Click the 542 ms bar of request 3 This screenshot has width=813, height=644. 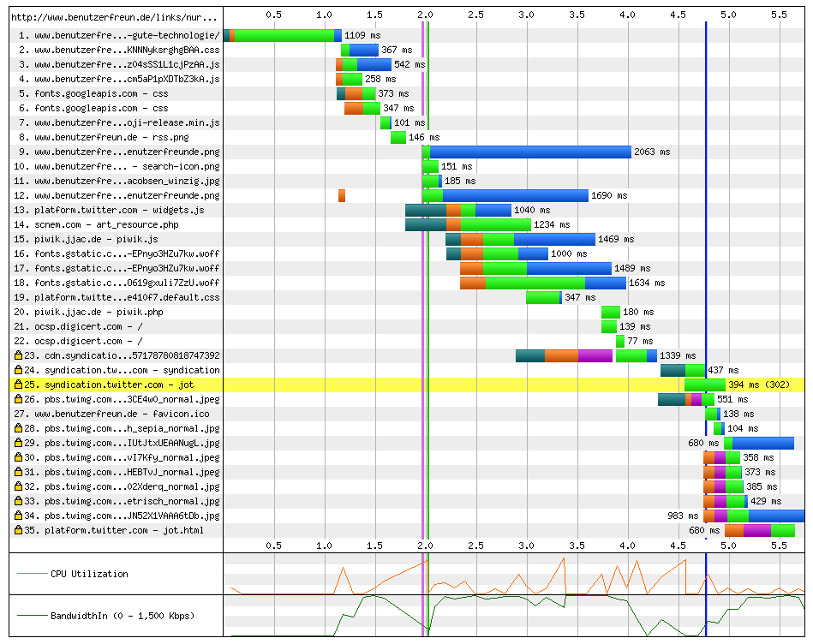(363, 64)
